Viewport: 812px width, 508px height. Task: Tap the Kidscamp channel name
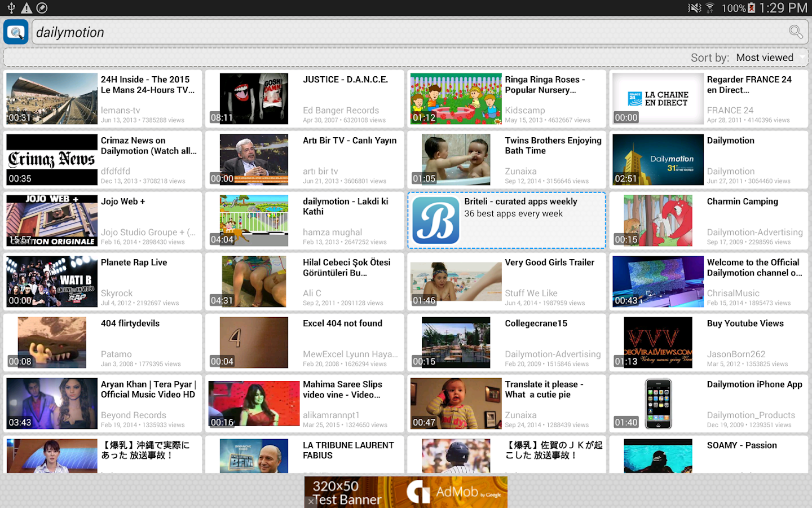click(525, 110)
